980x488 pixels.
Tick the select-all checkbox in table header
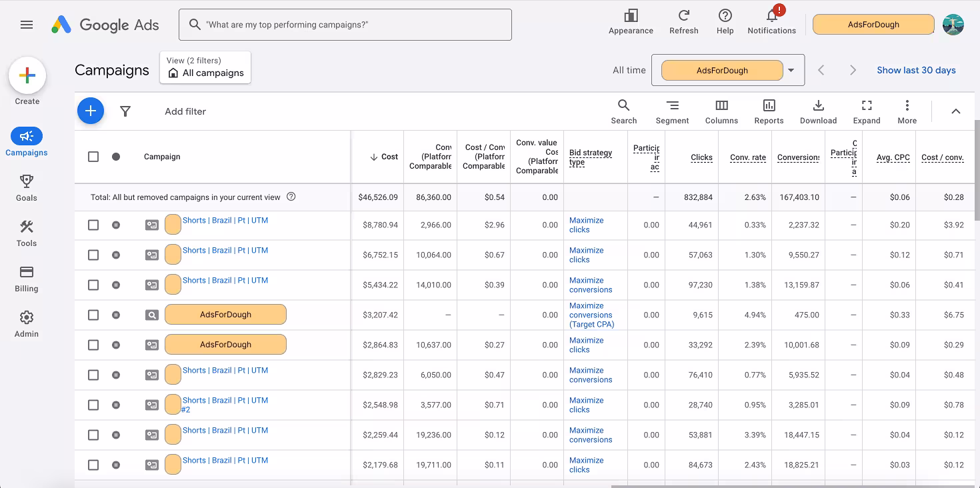point(93,157)
